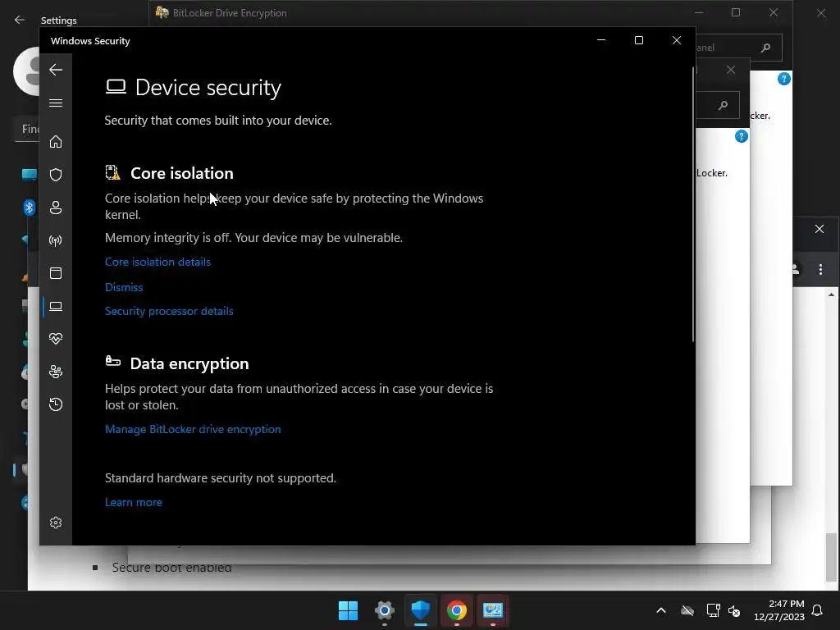Click the Windows Security content scrollbar
This screenshot has height=630, width=840.
(692, 203)
